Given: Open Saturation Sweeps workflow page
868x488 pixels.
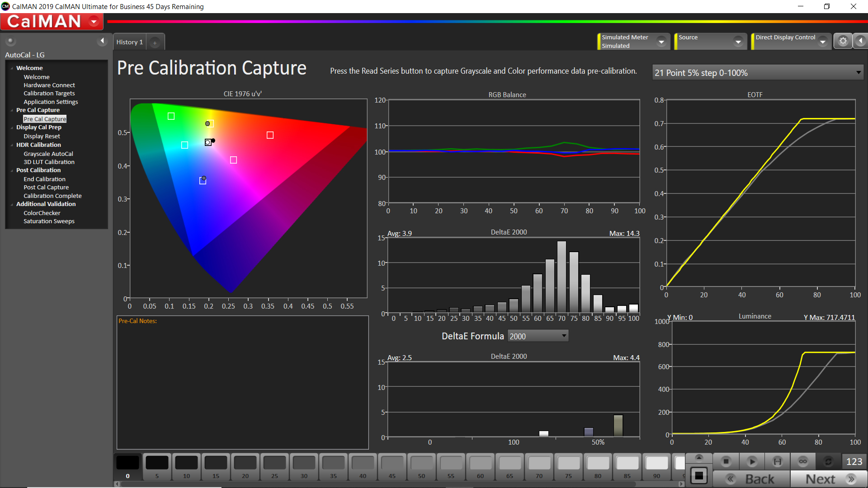Looking at the screenshot, I should coord(49,221).
